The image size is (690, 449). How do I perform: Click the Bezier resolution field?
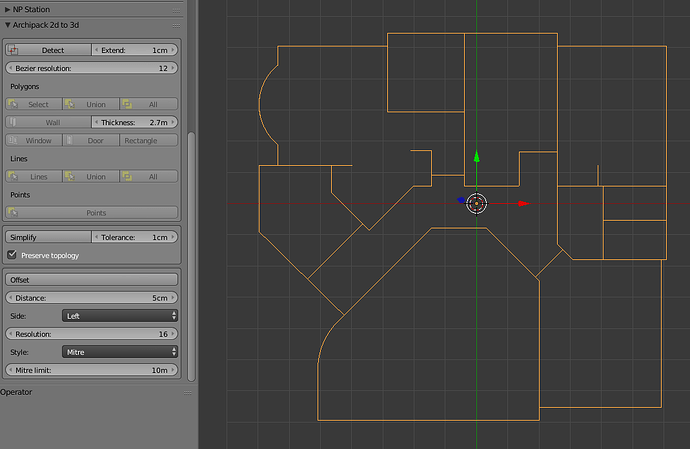pyautogui.click(x=92, y=68)
